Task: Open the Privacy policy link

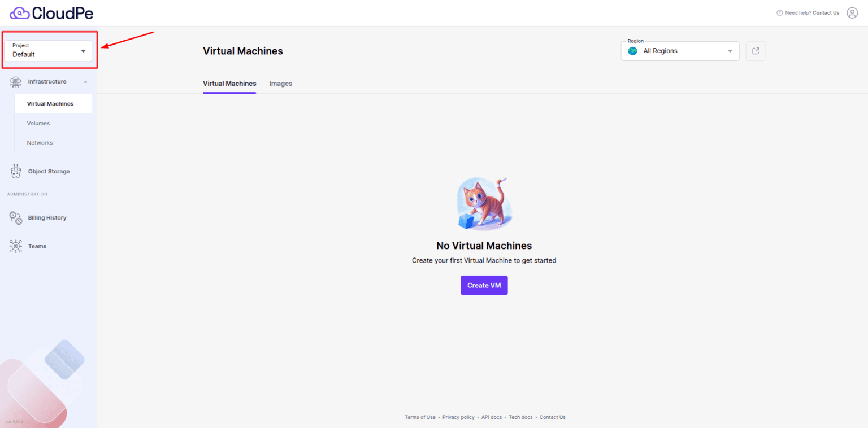Action: [x=458, y=417]
